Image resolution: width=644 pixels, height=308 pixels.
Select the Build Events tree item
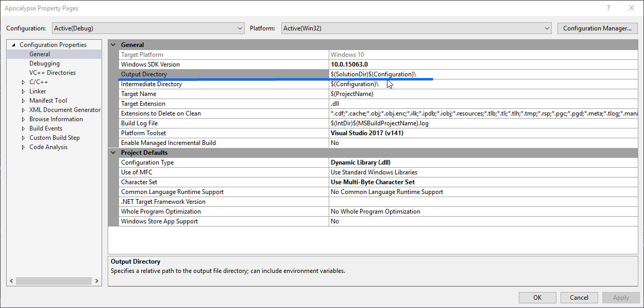(x=46, y=128)
